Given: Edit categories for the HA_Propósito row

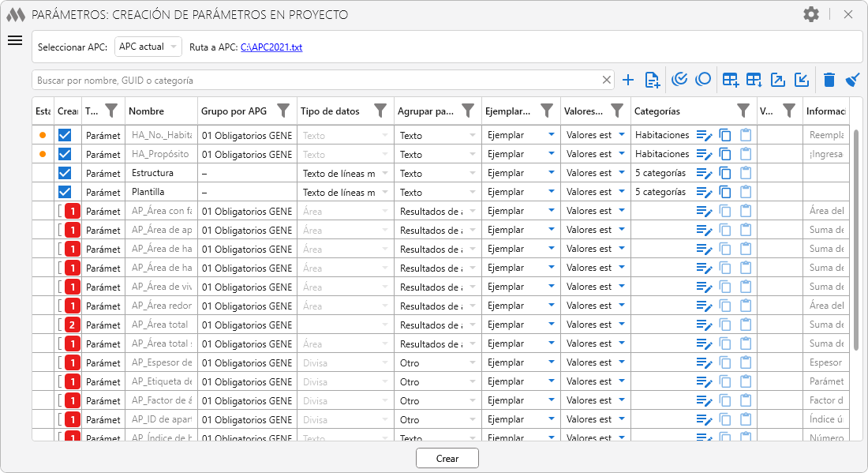Looking at the screenshot, I should [704, 155].
